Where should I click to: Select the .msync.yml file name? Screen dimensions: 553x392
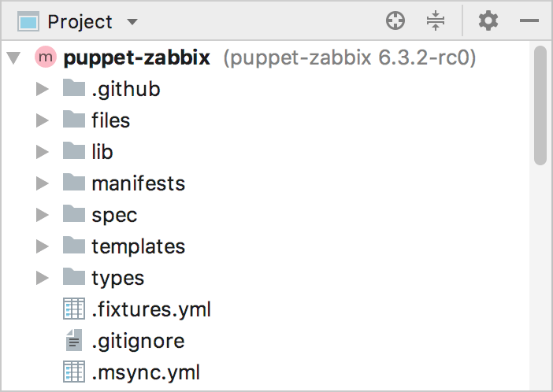point(146,372)
